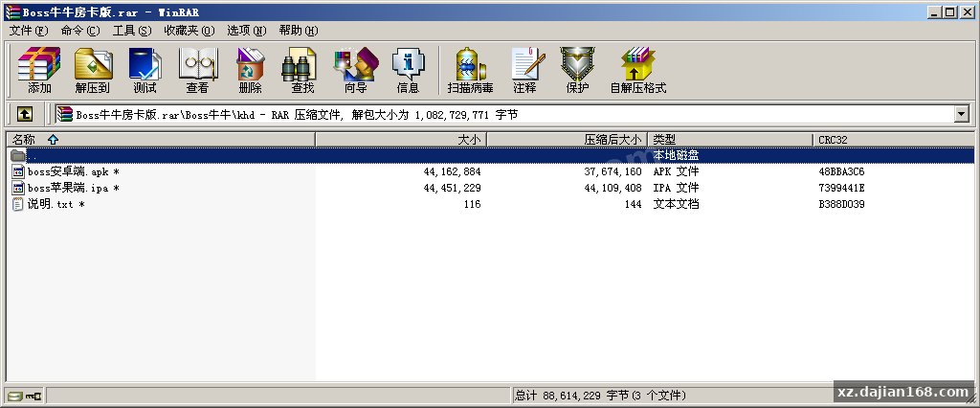Click type cell 文本文档

[x=677, y=204]
